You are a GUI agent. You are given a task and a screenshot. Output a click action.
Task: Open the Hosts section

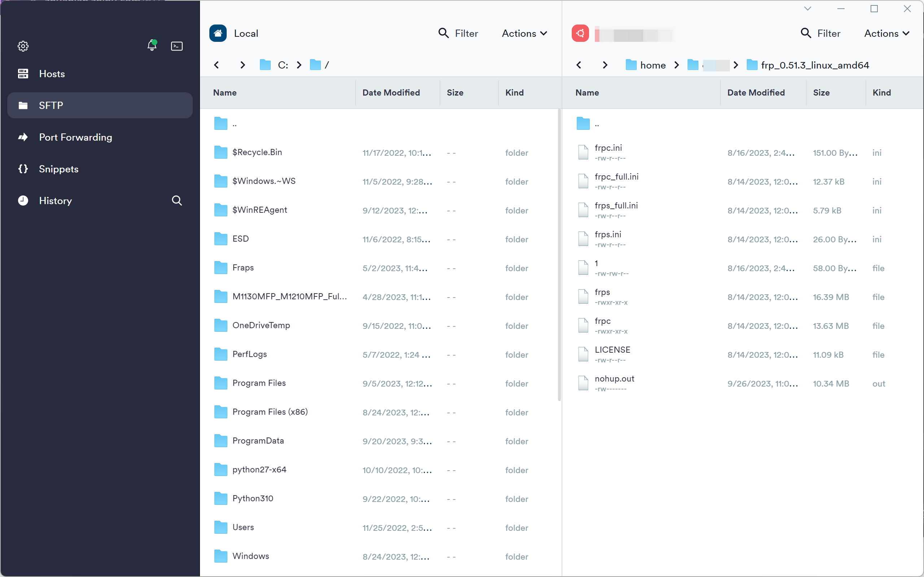pos(52,74)
